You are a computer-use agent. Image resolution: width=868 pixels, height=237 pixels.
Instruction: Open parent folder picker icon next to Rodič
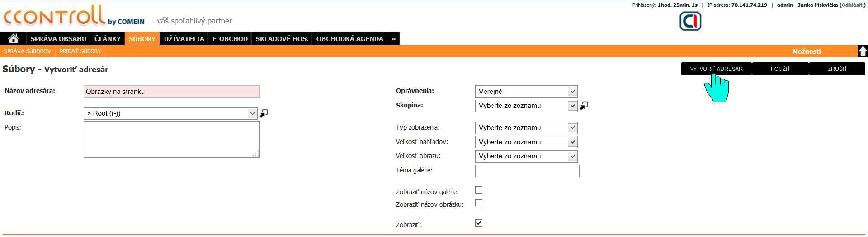tap(264, 113)
